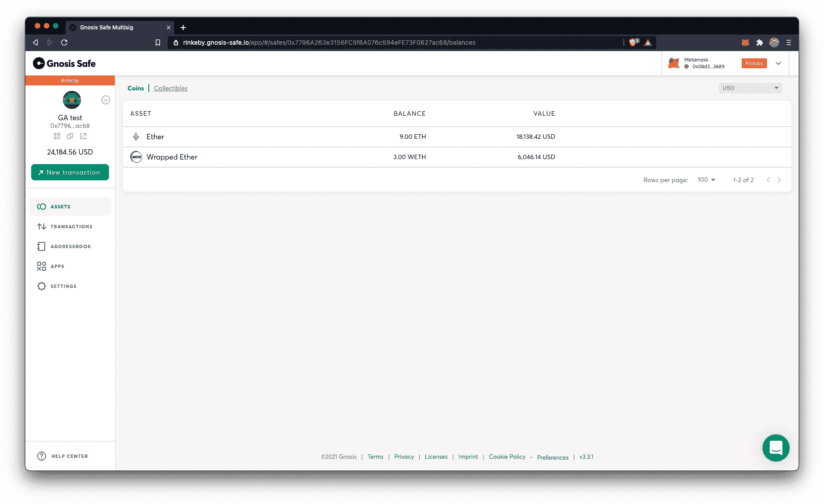This screenshot has width=824, height=504.
Task: Open cookie Preferences link
Action: coord(553,457)
